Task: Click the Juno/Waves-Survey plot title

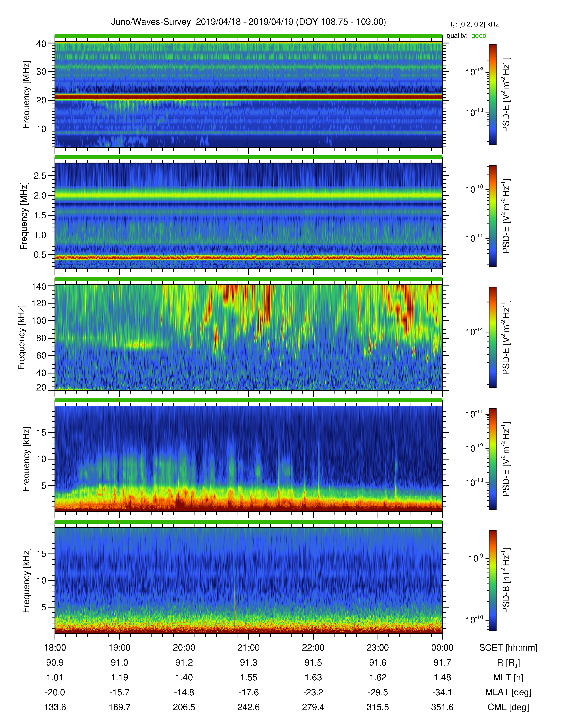Action: 248,22
